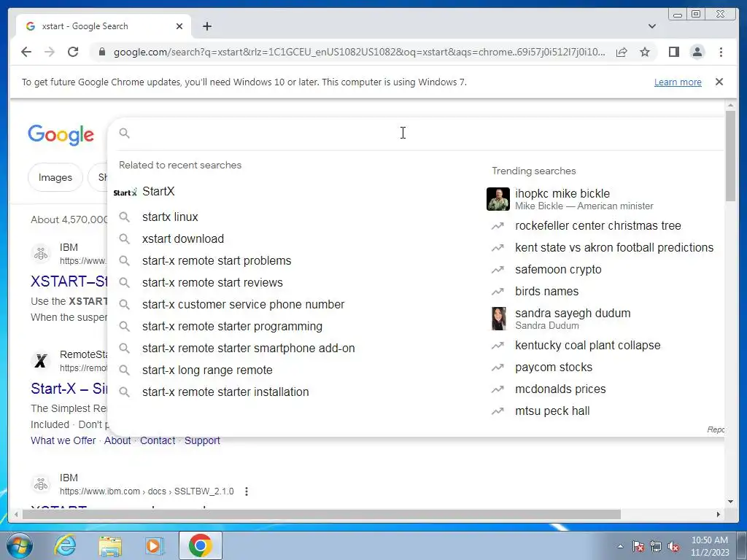Click the vertical scrollbar thumb
The width and height of the screenshot is (747, 560).
(x=730, y=156)
